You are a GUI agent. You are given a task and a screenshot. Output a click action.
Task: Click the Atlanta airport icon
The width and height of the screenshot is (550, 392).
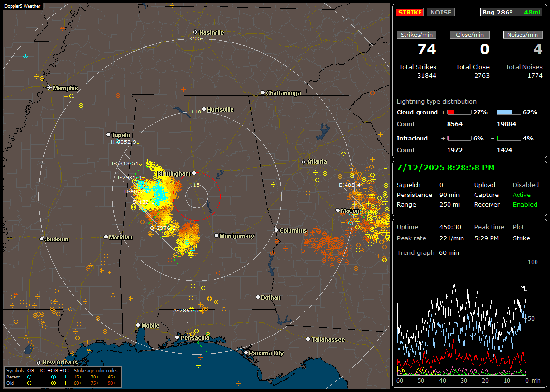coord(304,162)
